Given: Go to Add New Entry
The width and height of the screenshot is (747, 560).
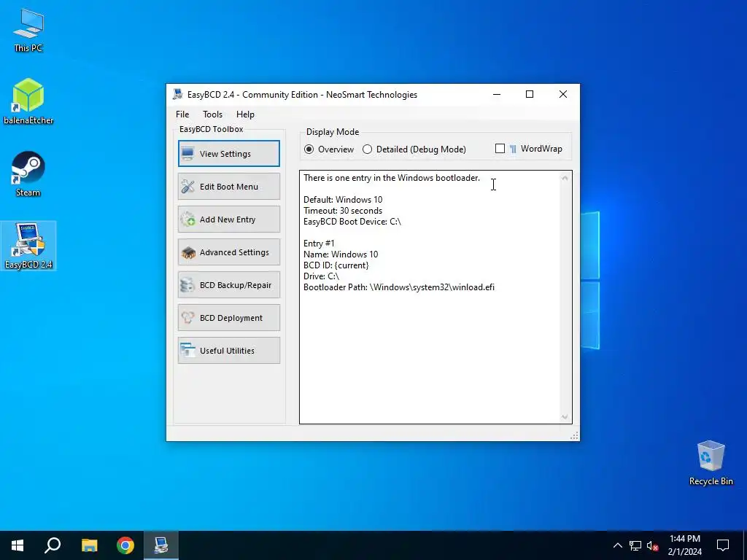Looking at the screenshot, I should tap(228, 219).
